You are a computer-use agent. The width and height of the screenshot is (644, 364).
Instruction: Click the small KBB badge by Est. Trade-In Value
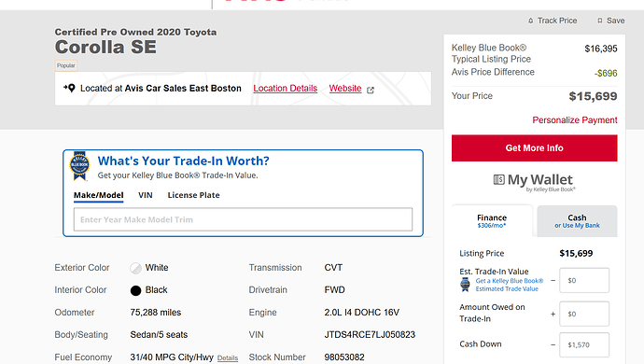point(465,285)
